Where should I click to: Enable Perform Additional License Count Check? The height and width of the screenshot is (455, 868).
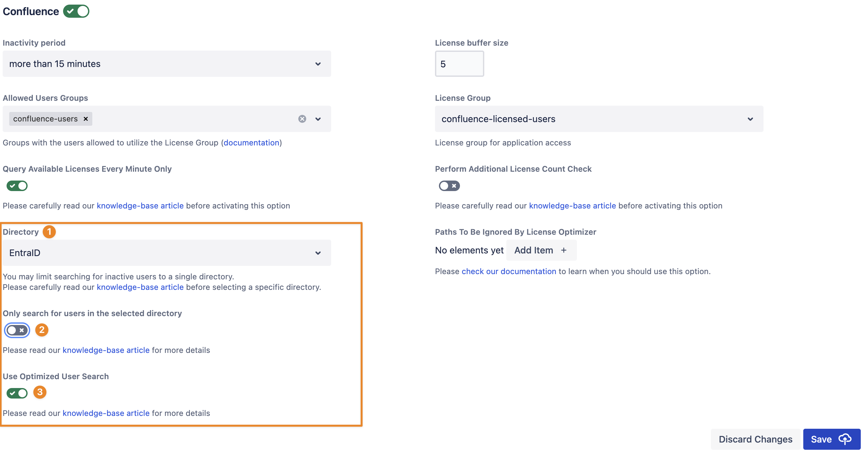click(449, 185)
